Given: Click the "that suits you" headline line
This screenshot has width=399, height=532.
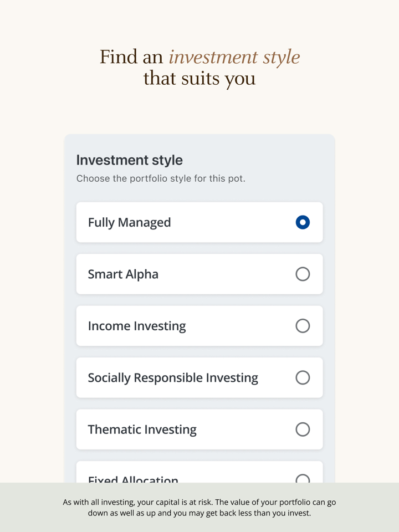Looking at the screenshot, I should coord(199,78).
